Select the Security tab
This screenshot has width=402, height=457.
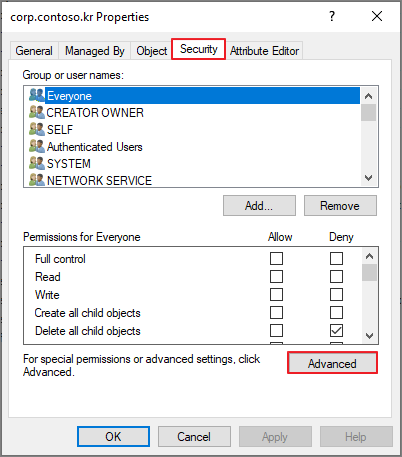[199, 49]
